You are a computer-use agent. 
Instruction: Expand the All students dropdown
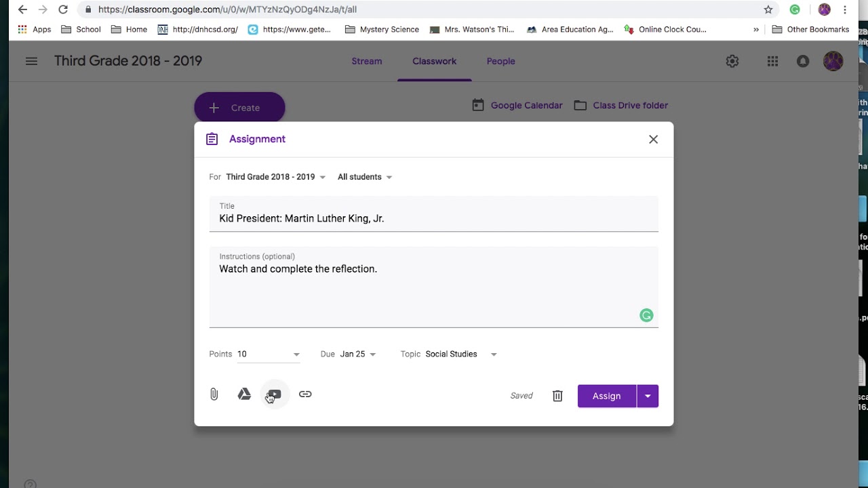click(x=365, y=177)
